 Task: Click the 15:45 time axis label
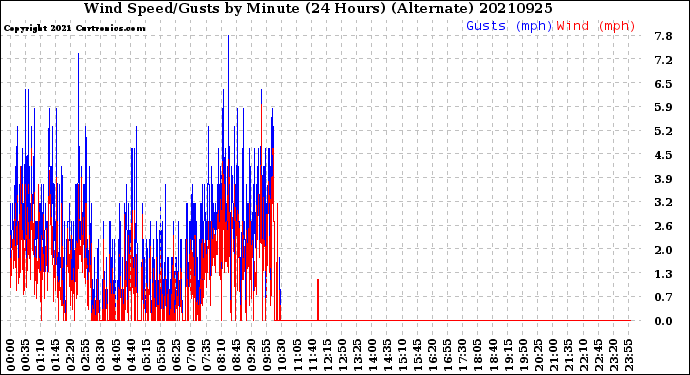click(417, 355)
